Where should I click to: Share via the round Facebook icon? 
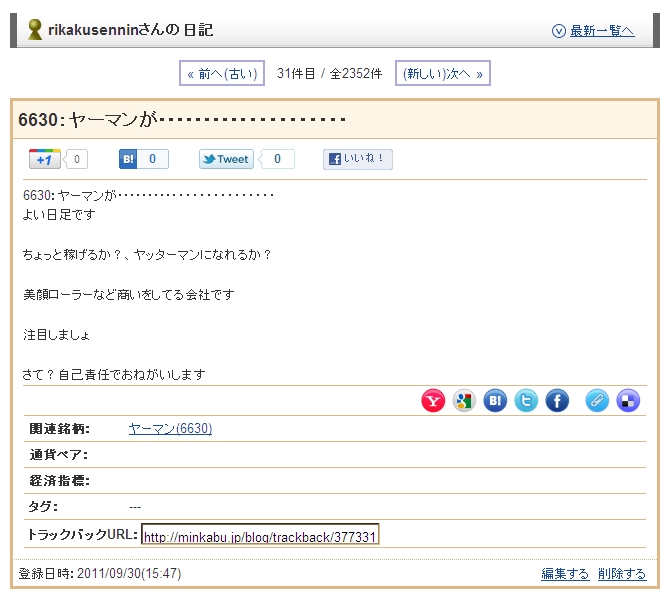557,400
